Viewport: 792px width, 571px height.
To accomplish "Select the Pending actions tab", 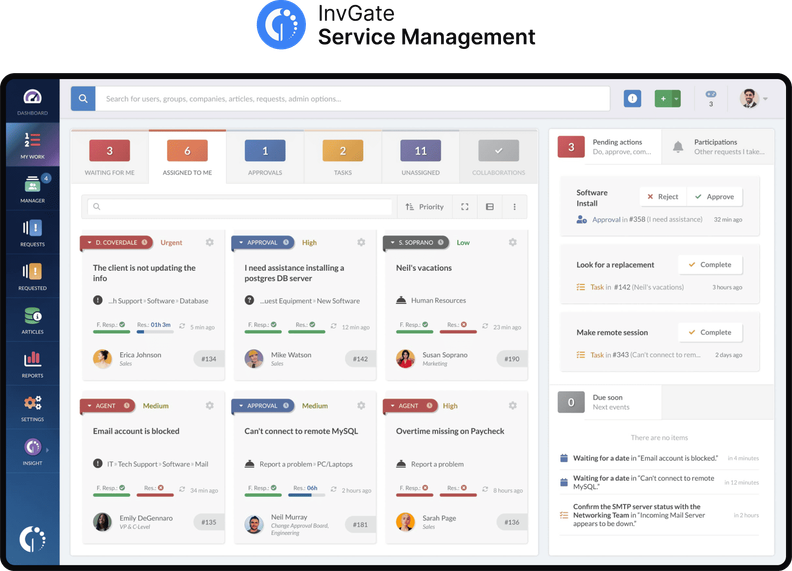I will tap(605, 147).
